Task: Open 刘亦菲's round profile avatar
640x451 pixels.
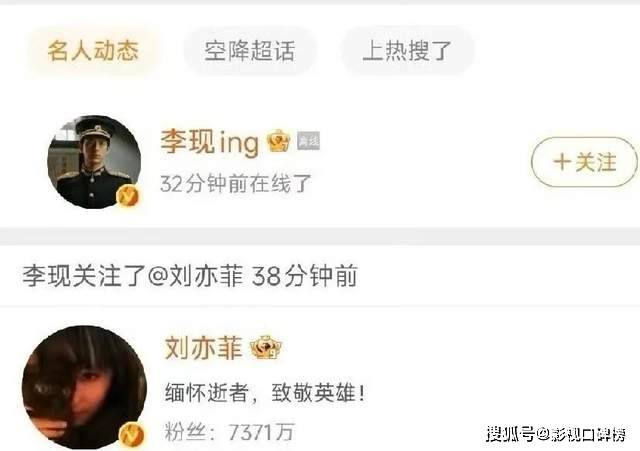Action: click(84, 387)
